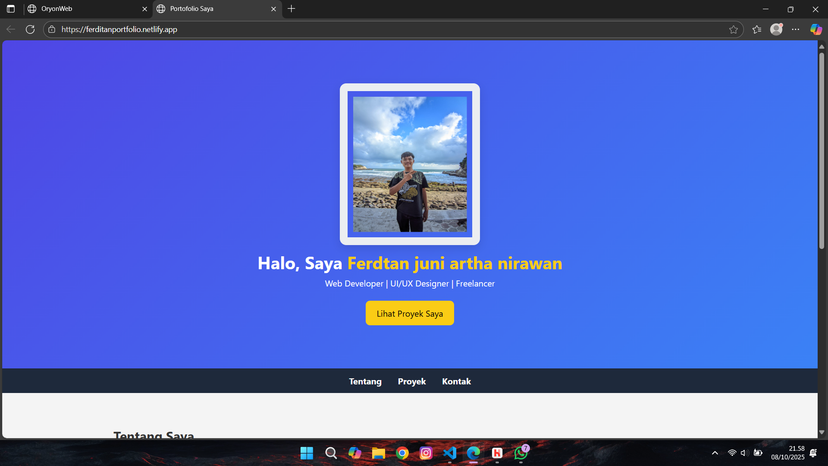This screenshot has width=828, height=466.
Task: Open Google Chrome from taskbar
Action: 402,453
